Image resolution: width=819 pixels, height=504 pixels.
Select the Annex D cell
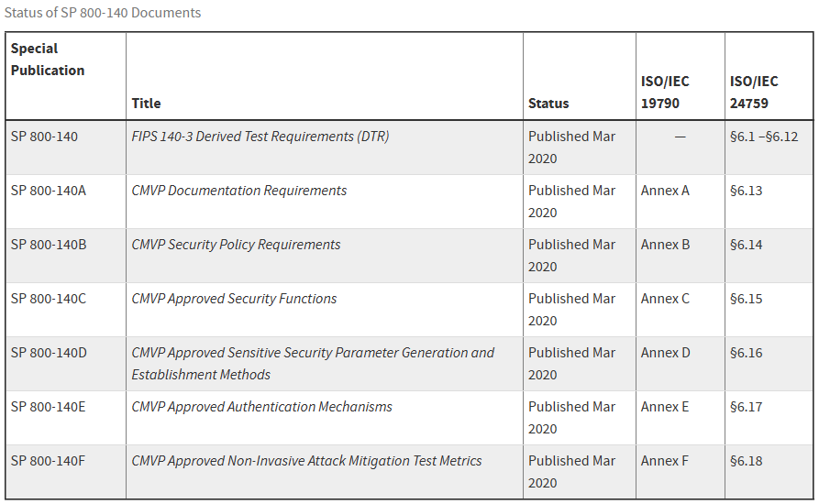pyautogui.click(x=665, y=353)
